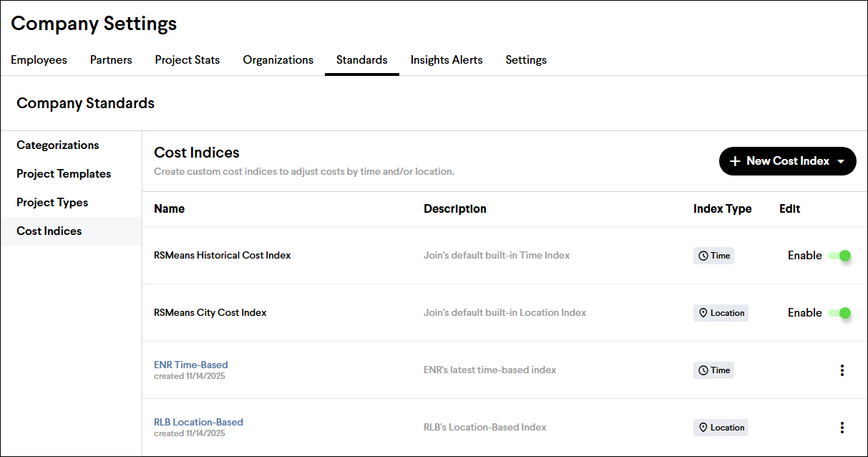Viewport: 868px width, 457px height.
Task: Open three-dot menu for ENR Time-Based
Action: [x=842, y=370]
